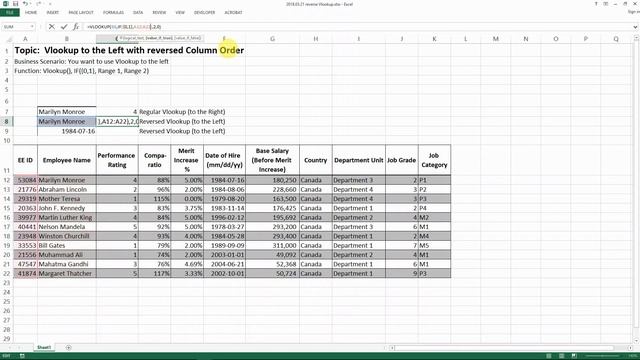The height and width of the screenshot is (360, 640).
Task: Click the 'Performance Rating' header cell
Action: pos(117,160)
